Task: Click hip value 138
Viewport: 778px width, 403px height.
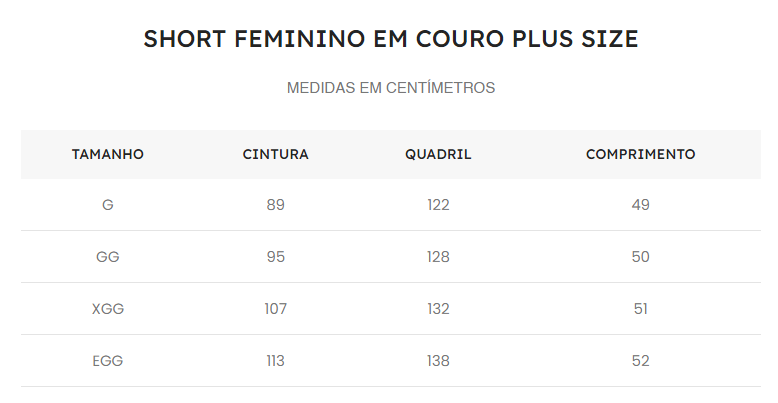Action: [438, 361]
